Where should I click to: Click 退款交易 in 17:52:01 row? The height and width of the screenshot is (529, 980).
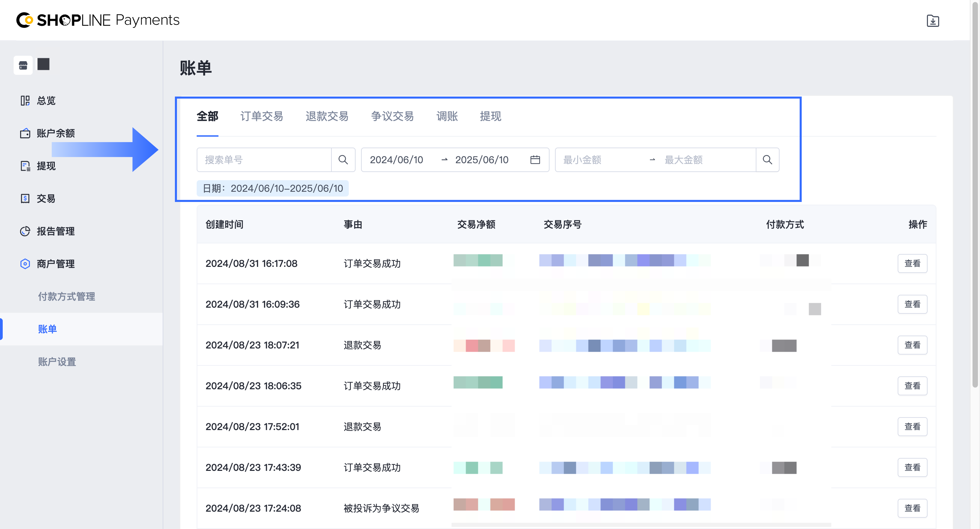coord(362,426)
